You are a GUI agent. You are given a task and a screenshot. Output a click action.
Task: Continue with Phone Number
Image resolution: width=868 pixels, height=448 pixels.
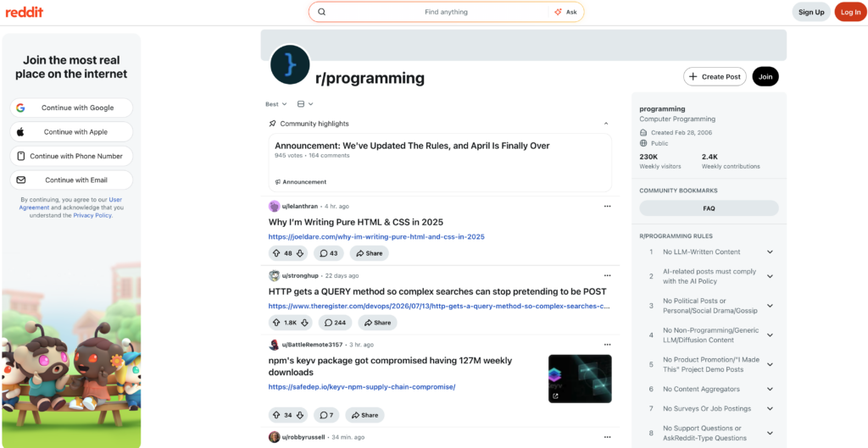coord(71,156)
